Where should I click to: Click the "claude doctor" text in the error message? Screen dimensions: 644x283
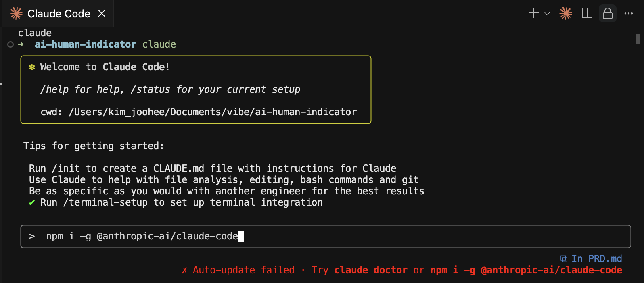click(x=371, y=270)
